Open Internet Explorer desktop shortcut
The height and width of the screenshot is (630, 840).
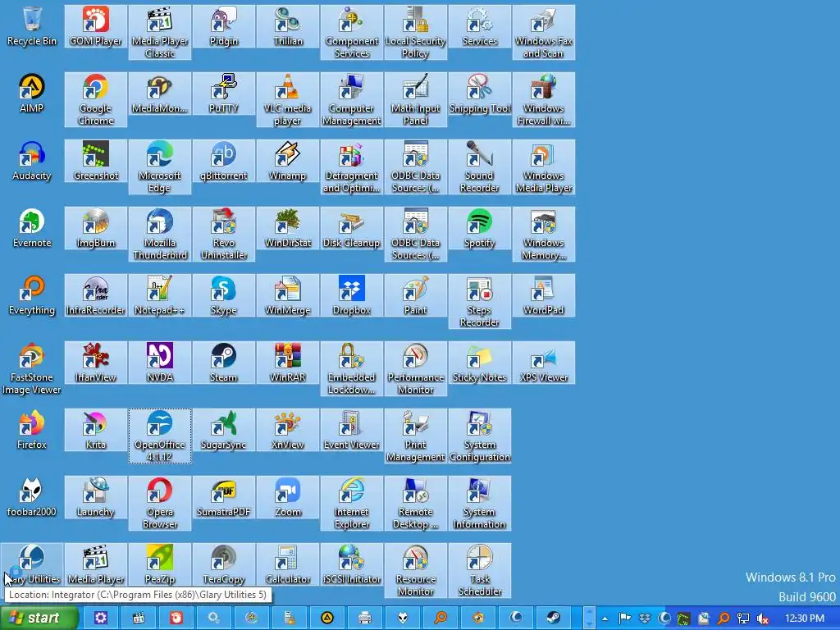point(351,504)
